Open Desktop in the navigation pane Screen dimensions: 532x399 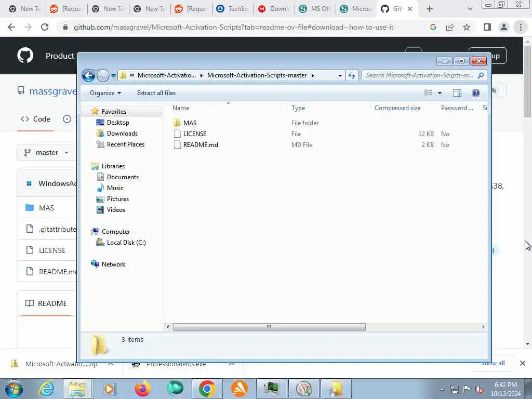click(x=118, y=123)
